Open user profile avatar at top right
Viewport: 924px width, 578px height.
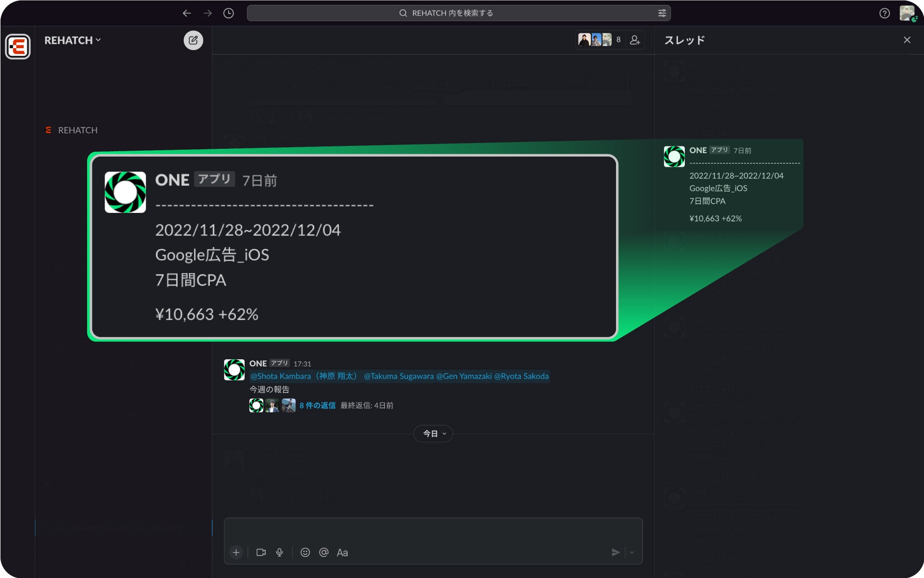[907, 13]
